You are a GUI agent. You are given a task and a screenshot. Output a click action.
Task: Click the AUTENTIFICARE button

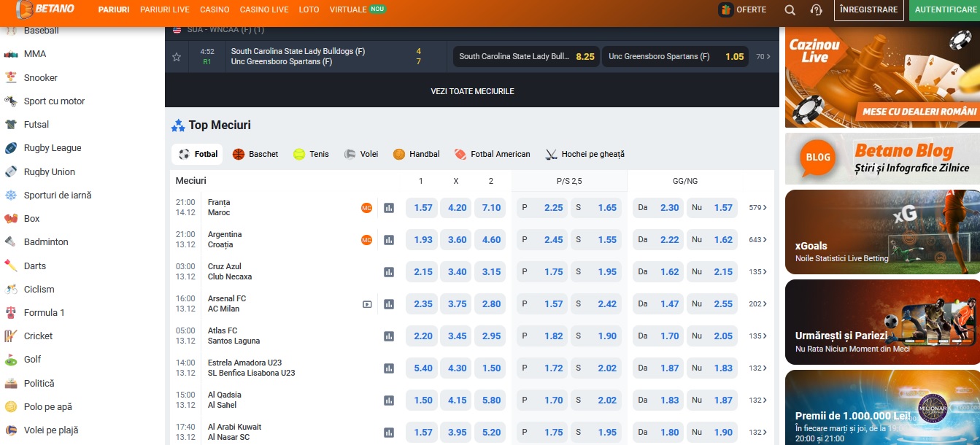[945, 10]
